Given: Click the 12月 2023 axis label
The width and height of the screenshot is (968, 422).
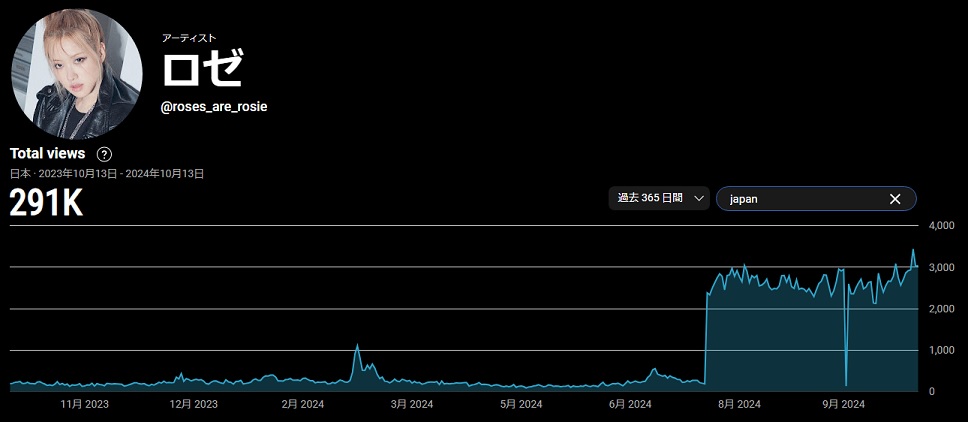Looking at the screenshot, I should (193, 404).
